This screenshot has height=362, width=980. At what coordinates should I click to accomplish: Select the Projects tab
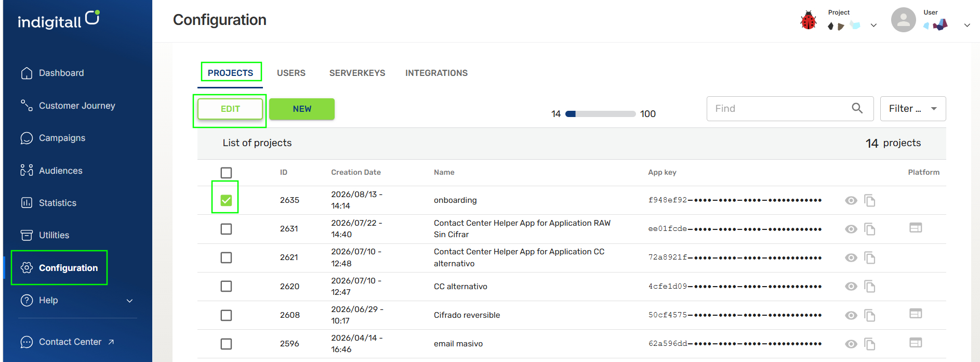click(231, 73)
